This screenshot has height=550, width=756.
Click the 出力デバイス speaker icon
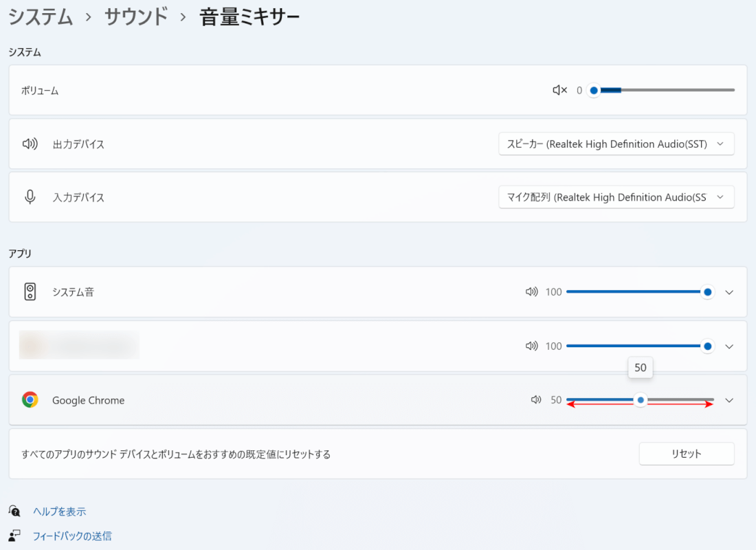[x=30, y=144]
